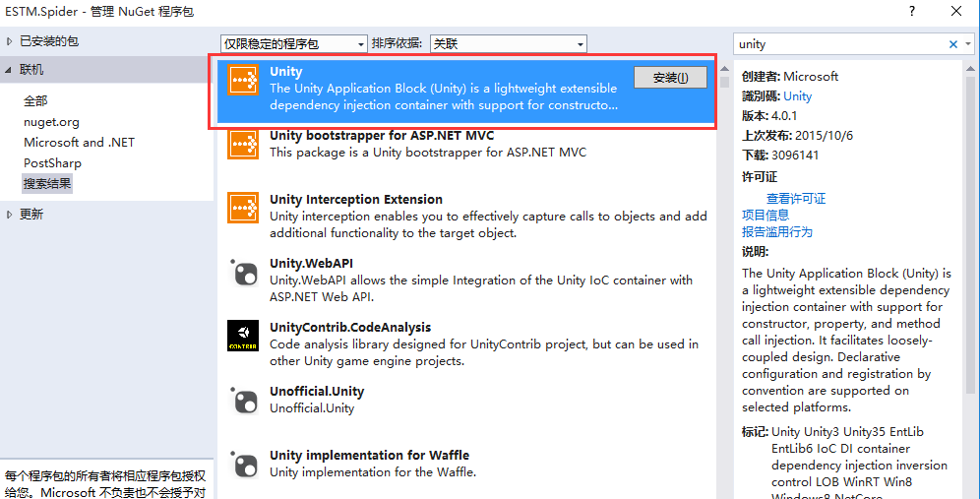Image resolution: width=980 pixels, height=499 pixels.
Task: Clear the search box with X icon
Action: pos(953,44)
